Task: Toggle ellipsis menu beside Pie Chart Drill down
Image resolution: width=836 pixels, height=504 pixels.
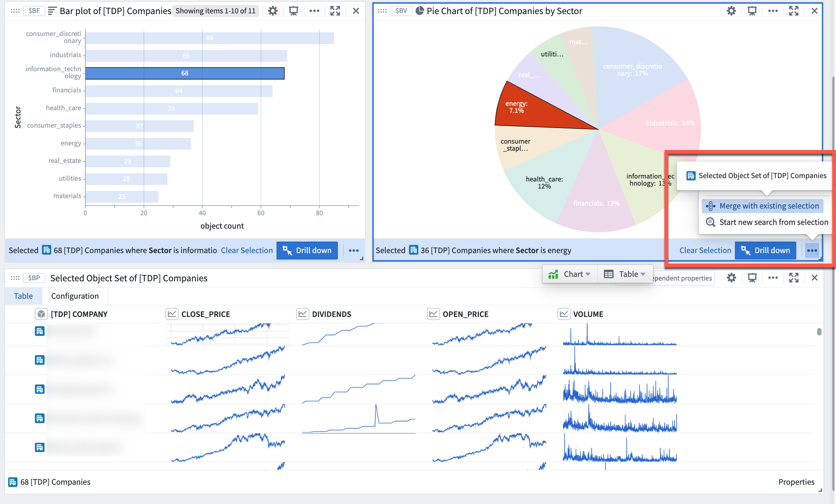Action: coord(812,251)
